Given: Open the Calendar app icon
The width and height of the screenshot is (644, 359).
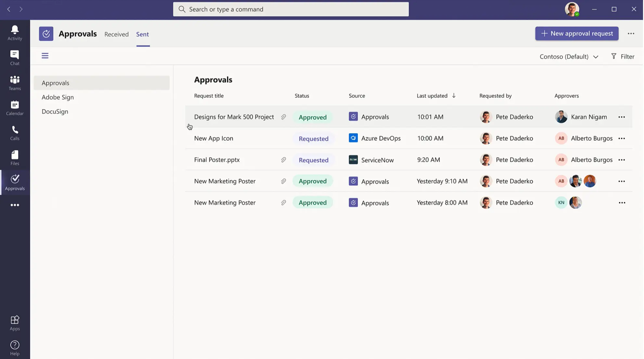Looking at the screenshot, I should click(15, 108).
